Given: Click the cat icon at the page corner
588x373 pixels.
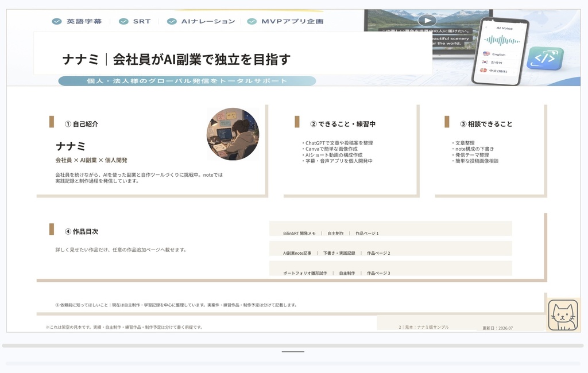Looking at the screenshot, I should click(563, 315).
